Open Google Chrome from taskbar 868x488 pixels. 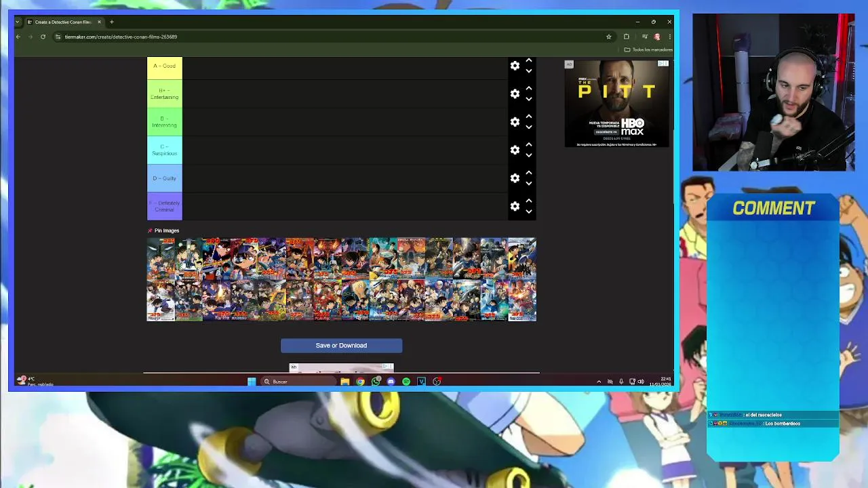tap(360, 382)
